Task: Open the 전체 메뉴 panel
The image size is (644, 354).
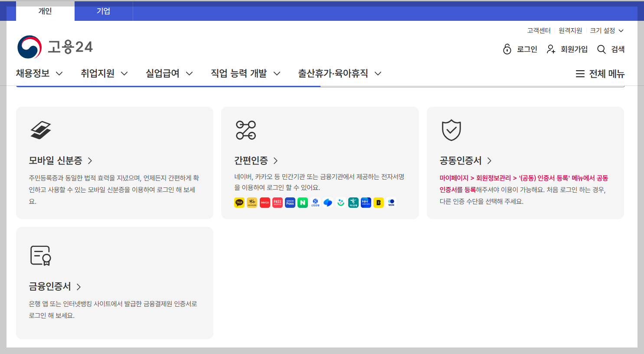Action: 600,74
